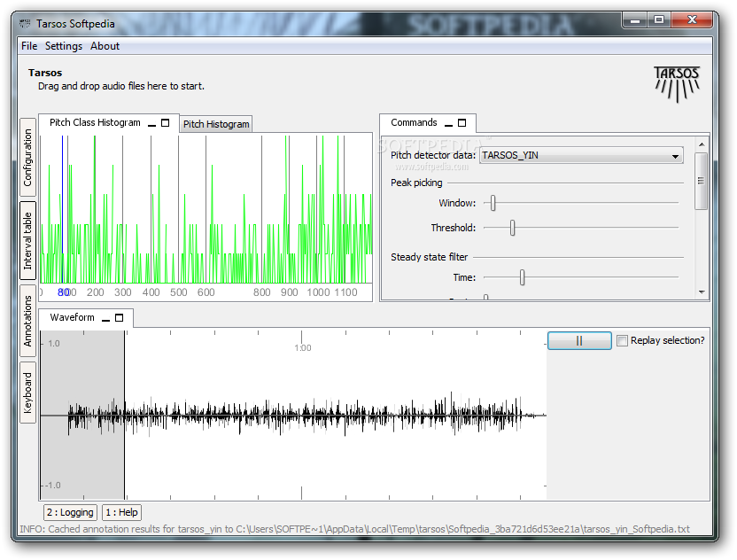Select the Commands tab
Viewport: 737px width, 560px height.
pyautogui.click(x=414, y=122)
